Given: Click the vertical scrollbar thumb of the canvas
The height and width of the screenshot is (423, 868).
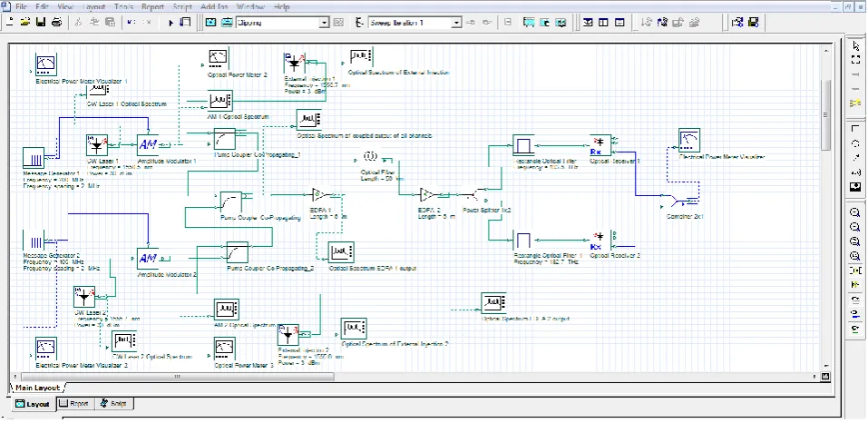Looking at the screenshot, I should tap(824, 115).
